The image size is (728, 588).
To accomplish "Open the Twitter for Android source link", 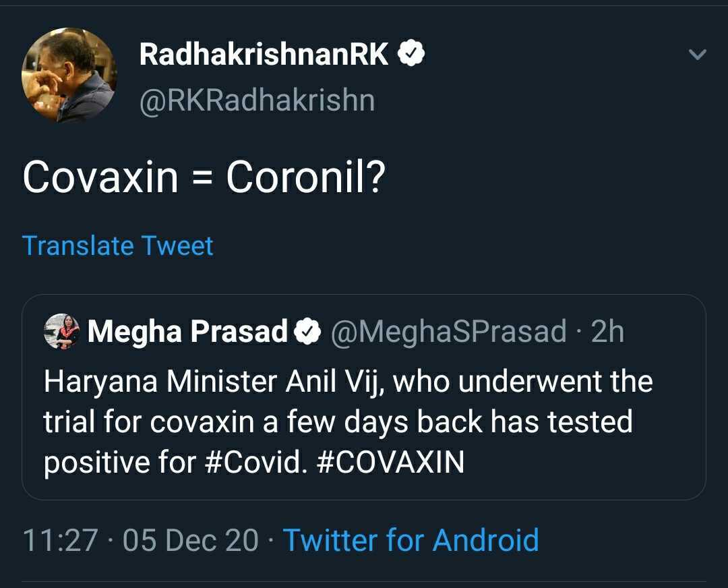I will point(411,540).
